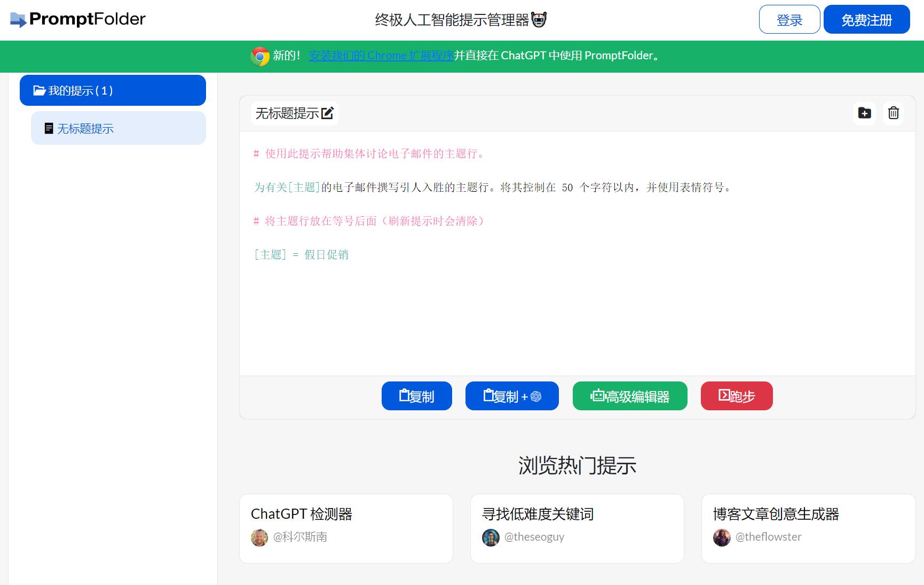
Task: Click the add-to-folder icon
Action: point(864,113)
